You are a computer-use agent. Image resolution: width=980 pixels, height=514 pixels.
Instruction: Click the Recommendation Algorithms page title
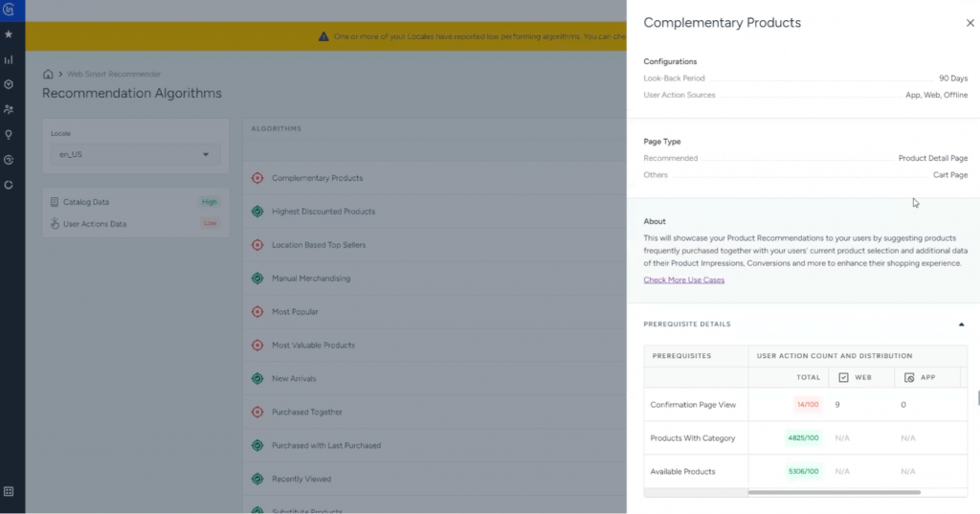[132, 93]
